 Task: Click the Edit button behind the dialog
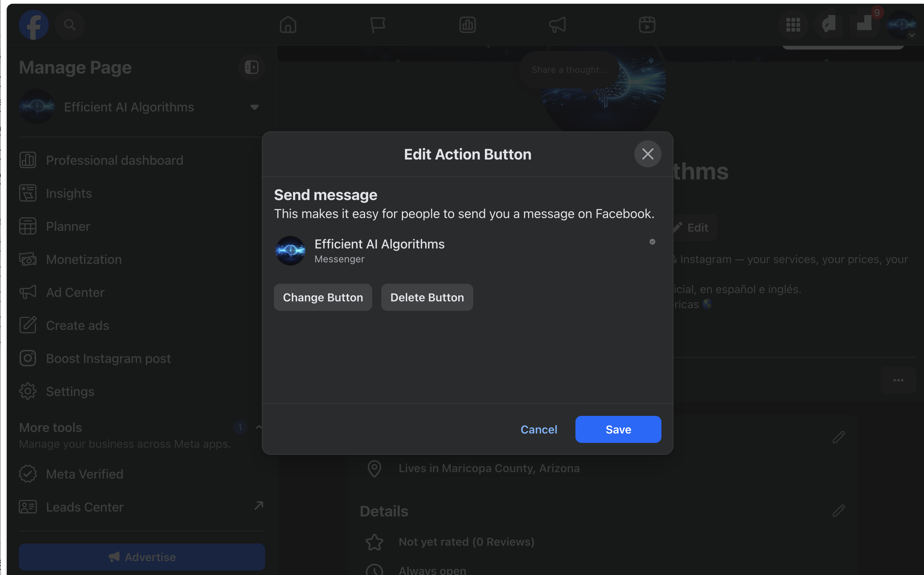(695, 227)
